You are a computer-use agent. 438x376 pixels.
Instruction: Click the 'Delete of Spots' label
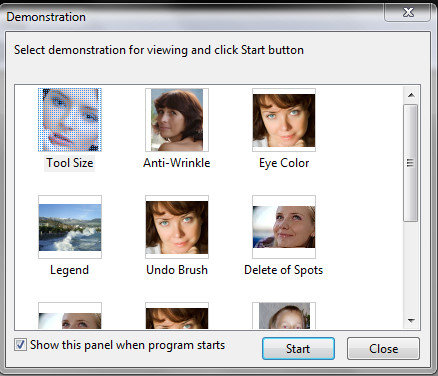click(284, 270)
